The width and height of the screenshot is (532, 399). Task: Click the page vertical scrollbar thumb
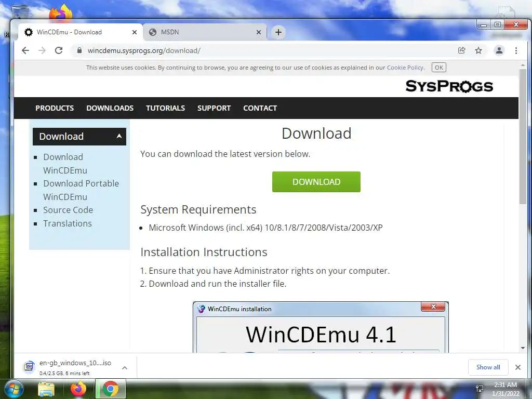pos(523,136)
